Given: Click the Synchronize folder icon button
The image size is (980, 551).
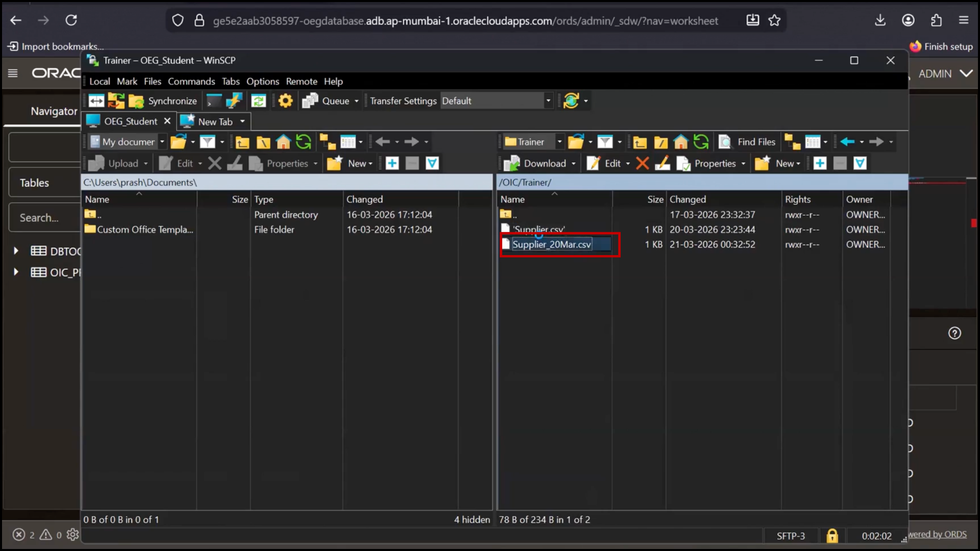Looking at the screenshot, I should 136,101.
